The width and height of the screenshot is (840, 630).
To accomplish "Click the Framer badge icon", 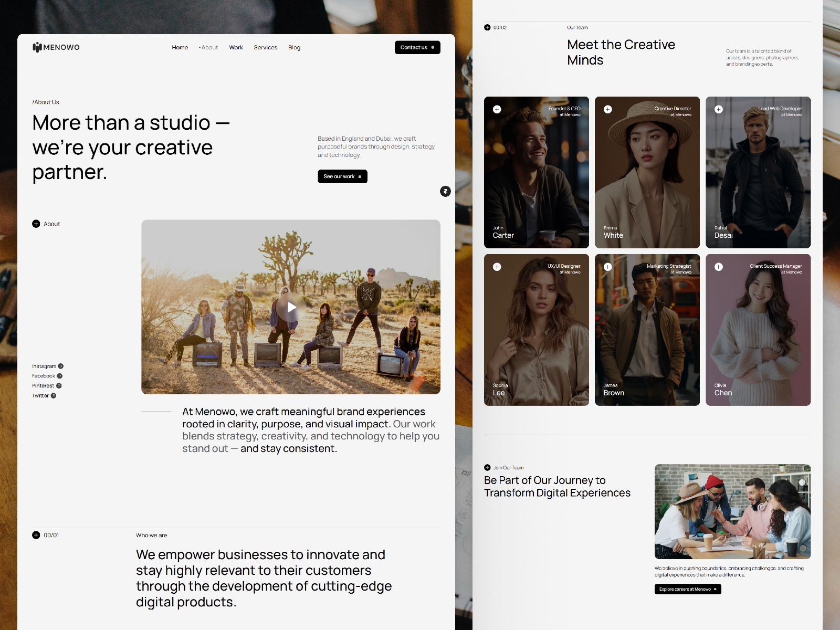I will [446, 192].
